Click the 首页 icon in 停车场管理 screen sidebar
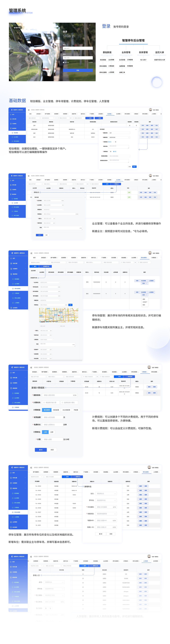Image resolution: width=170 pixels, height=644 pixels. [11, 258]
